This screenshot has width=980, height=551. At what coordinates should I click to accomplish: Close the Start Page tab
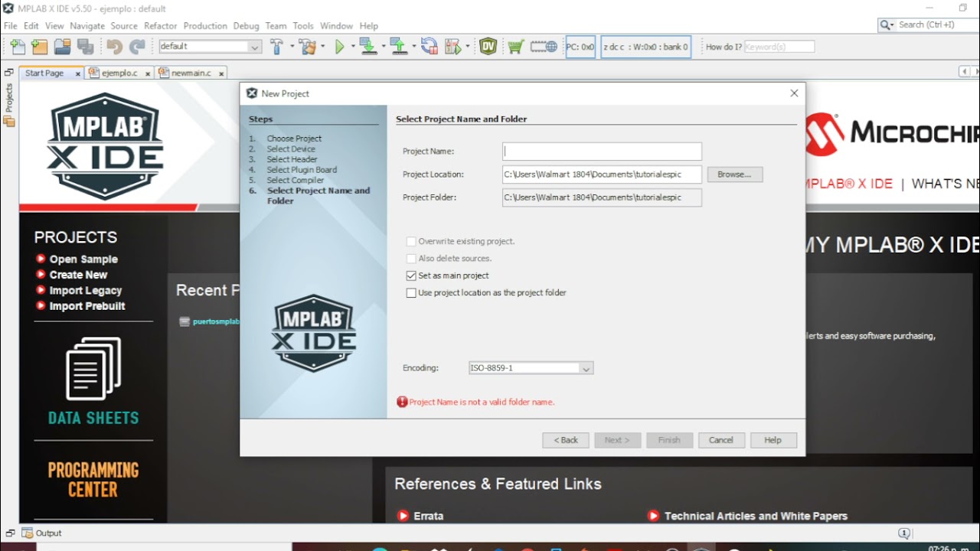[x=78, y=73]
